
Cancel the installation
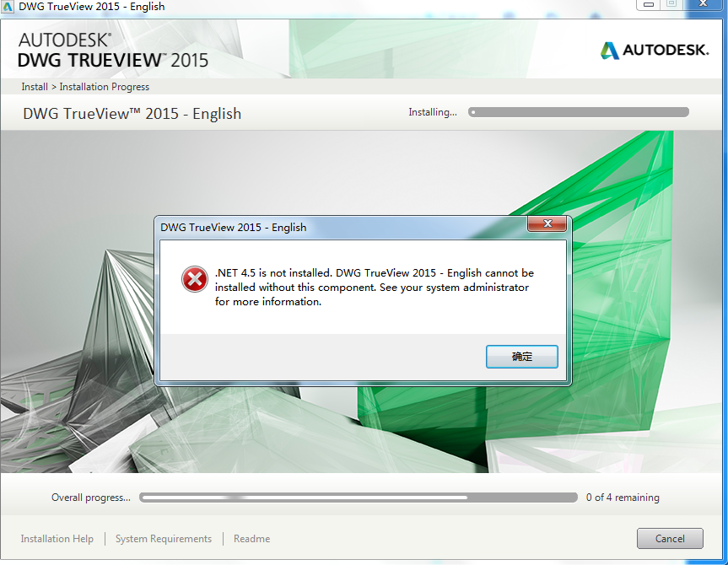coord(670,539)
